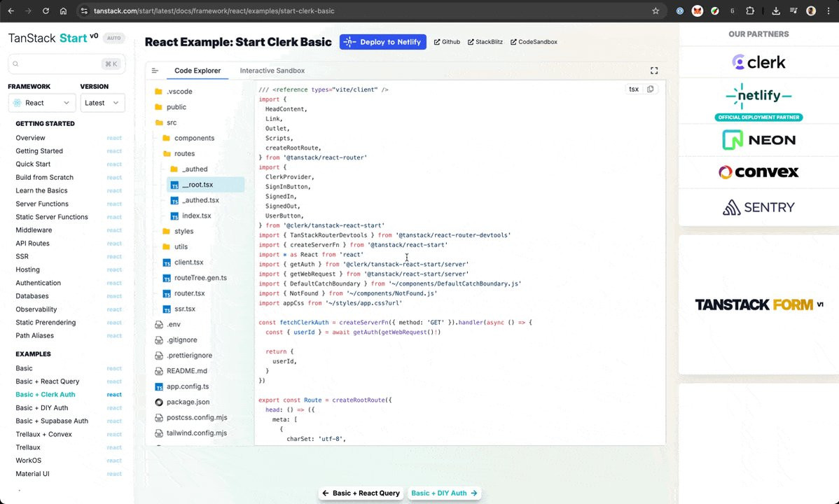Open postcss.config.mjs file

191,417
